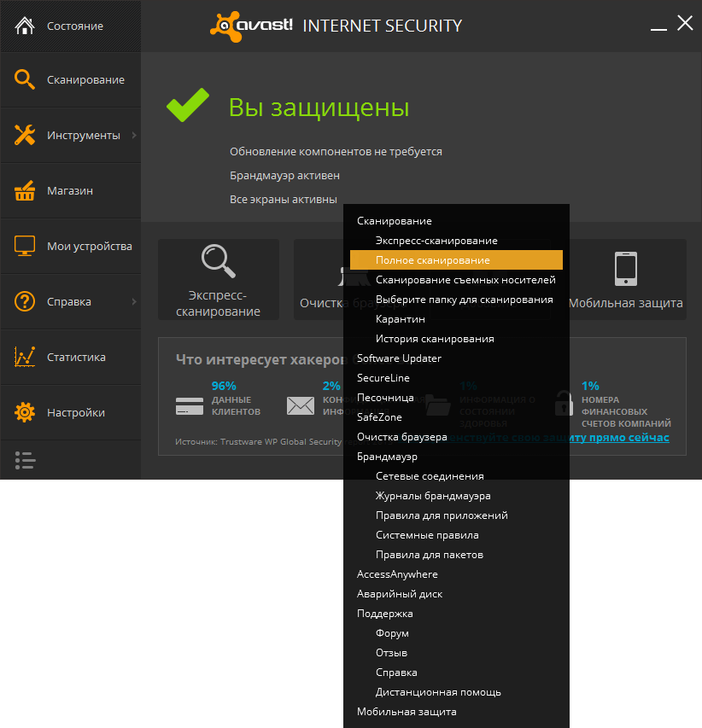
Task: Expand the Справка submenu arrow
Action: tap(134, 301)
